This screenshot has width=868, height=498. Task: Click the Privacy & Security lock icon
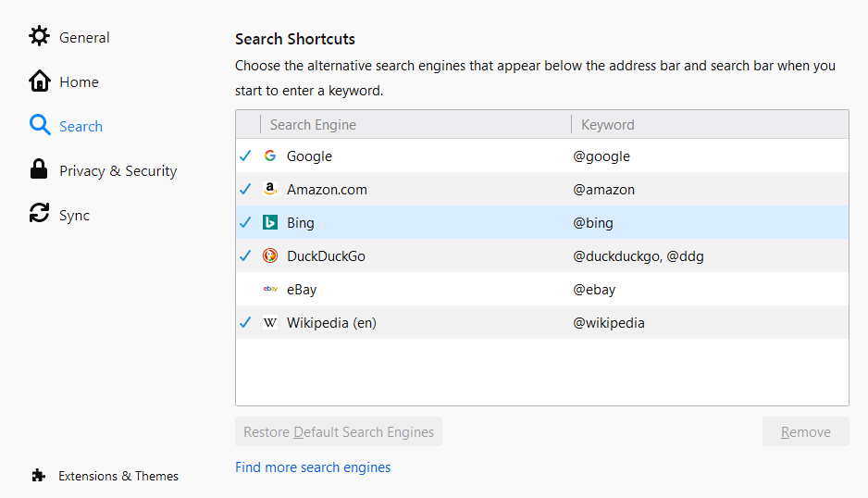(x=39, y=169)
